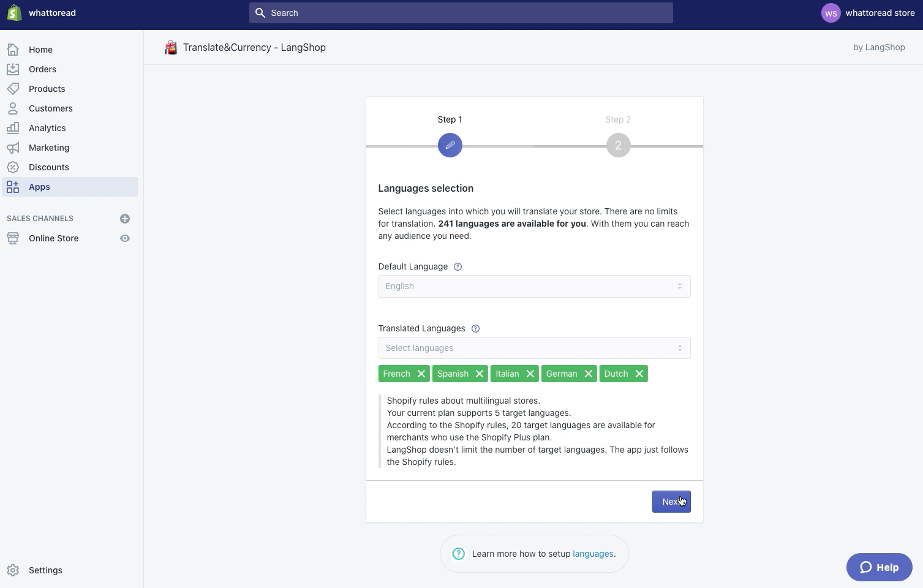Open Analytics in sidebar
The height and width of the screenshot is (588, 923).
(x=47, y=128)
